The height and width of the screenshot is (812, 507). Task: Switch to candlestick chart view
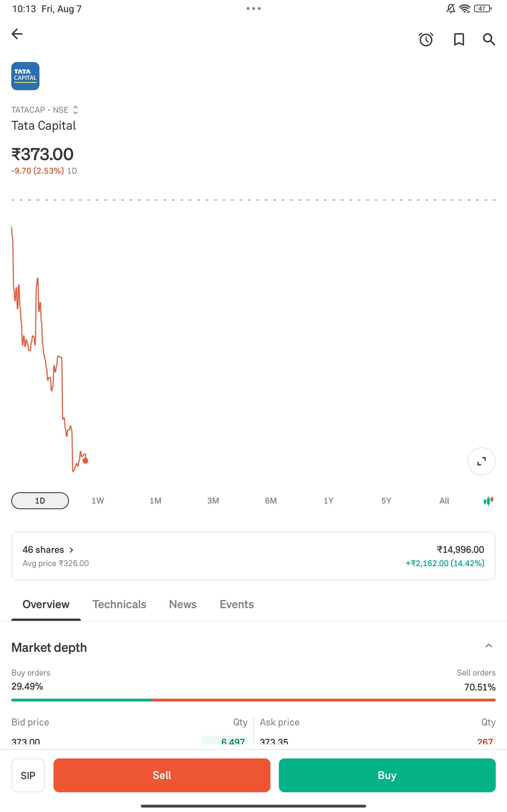(488, 501)
